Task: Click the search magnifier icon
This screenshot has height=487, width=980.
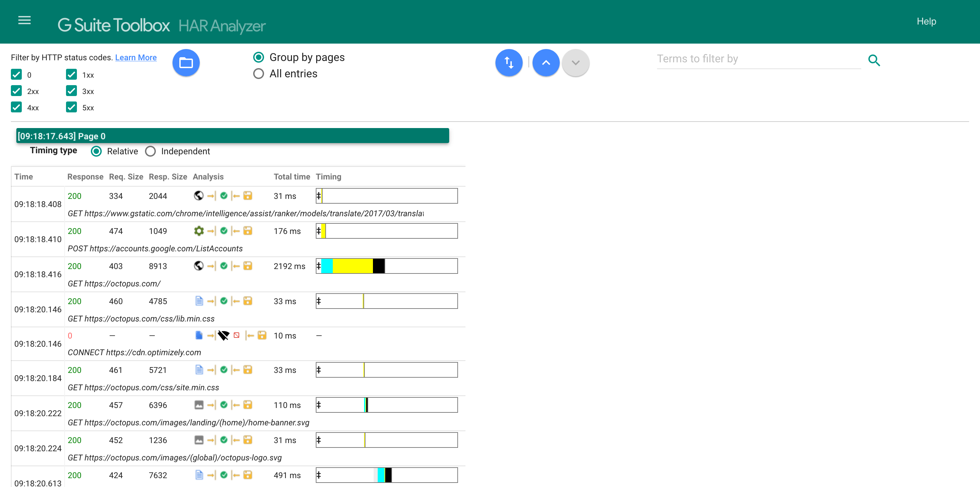Action: [874, 60]
